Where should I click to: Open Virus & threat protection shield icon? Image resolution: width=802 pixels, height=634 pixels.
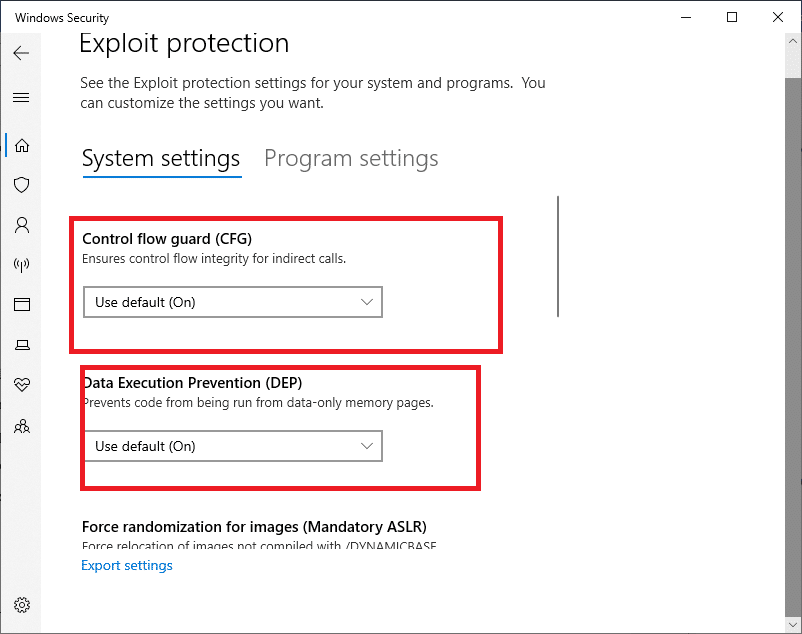pyautogui.click(x=22, y=185)
